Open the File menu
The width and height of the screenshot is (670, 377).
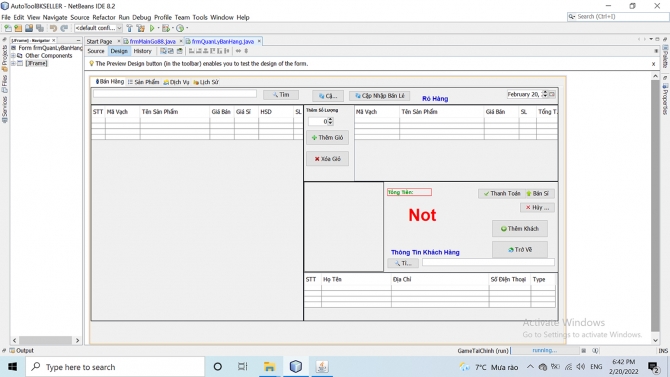click(x=6, y=18)
